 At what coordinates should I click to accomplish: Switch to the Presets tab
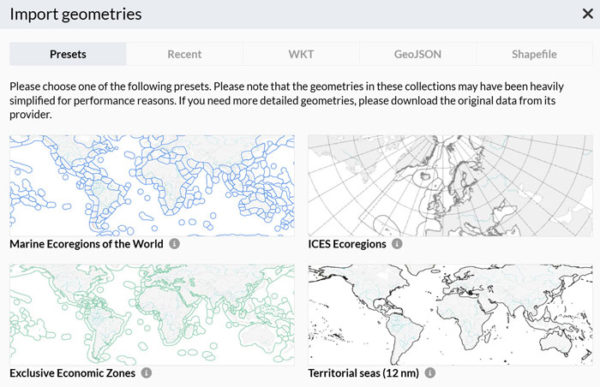pos(68,54)
